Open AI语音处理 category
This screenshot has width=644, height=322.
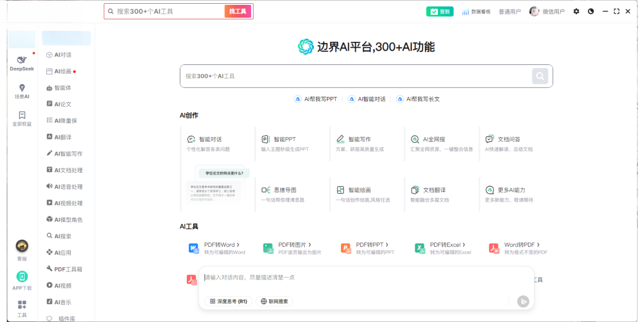point(64,187)
